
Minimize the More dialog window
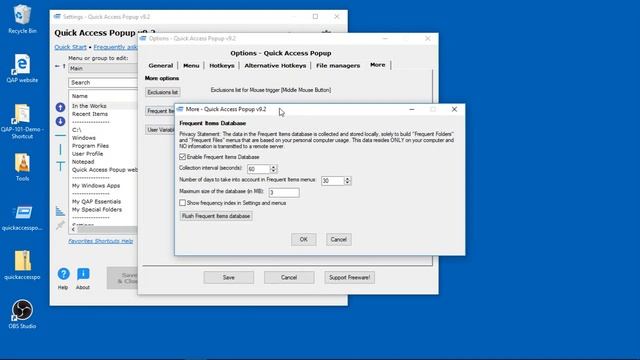pyautogui.click(x=411, y=109)
